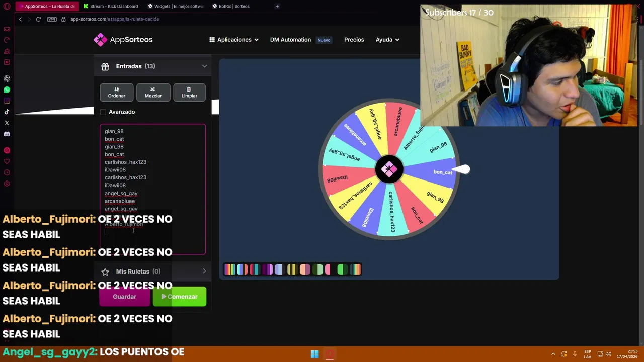Open a new browser tab
The width and height of the screenshot is (644, 362).
click(277, 6)
